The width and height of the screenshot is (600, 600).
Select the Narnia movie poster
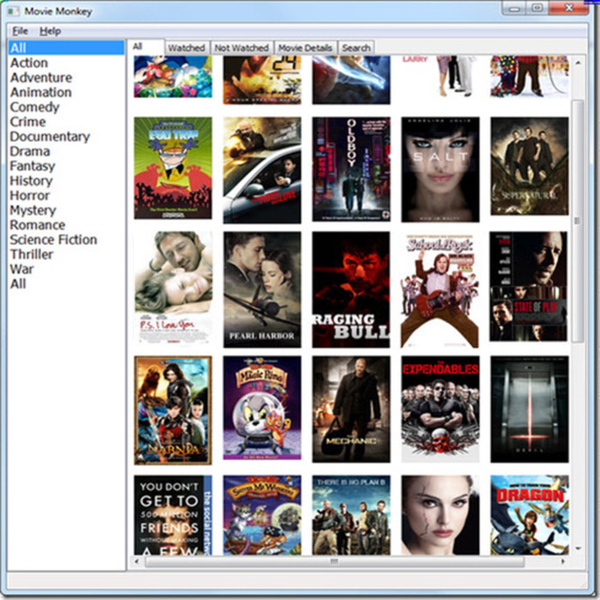tap(173, 410)
